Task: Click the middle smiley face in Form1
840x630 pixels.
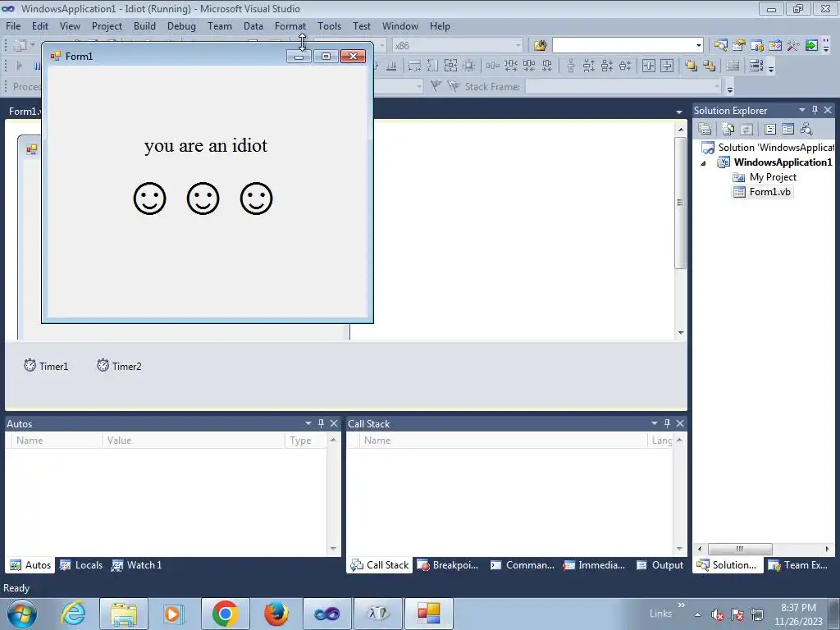Action: [x=203, y=199]
